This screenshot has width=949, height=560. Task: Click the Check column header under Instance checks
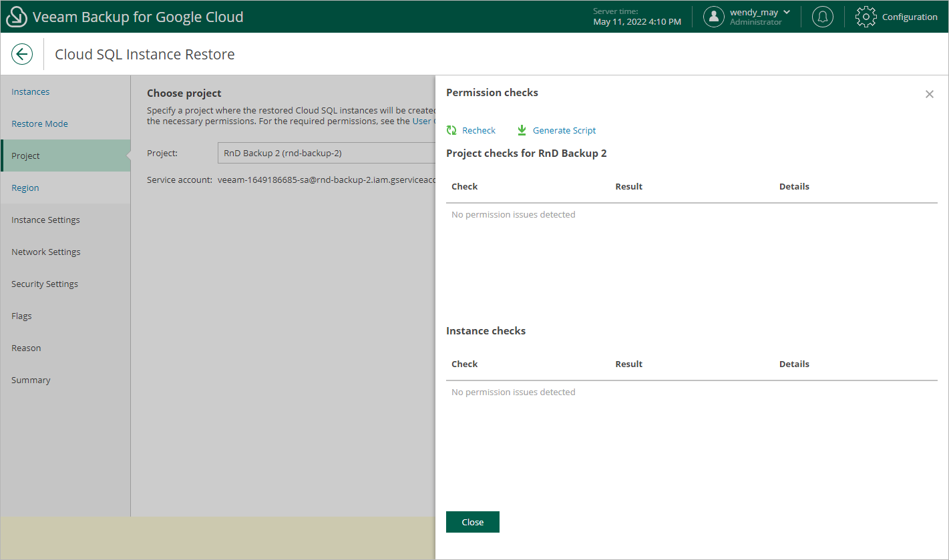click(465, 364)
